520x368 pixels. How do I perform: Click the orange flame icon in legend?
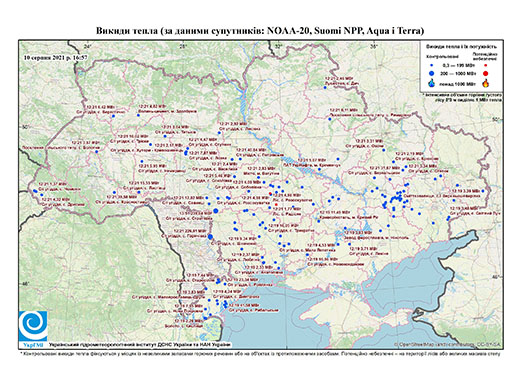pyautogui.click(x=486, y=83)
